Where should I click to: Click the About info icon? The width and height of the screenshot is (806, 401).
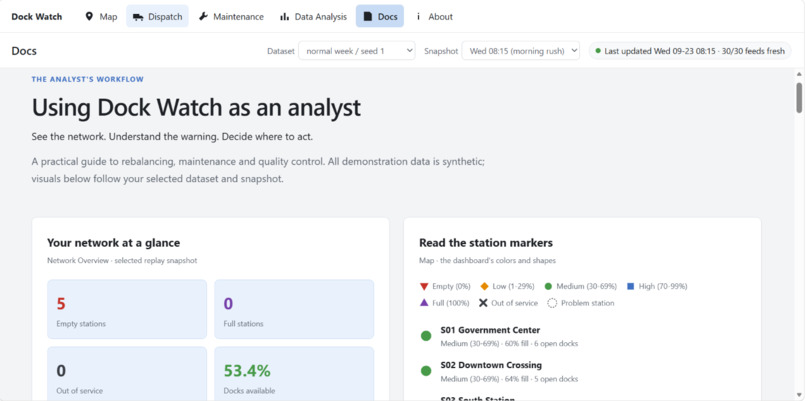(418, 16)
